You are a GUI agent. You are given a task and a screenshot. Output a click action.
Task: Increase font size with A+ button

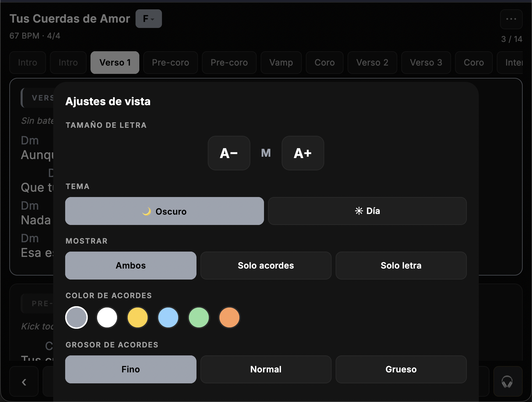[303, 153]
